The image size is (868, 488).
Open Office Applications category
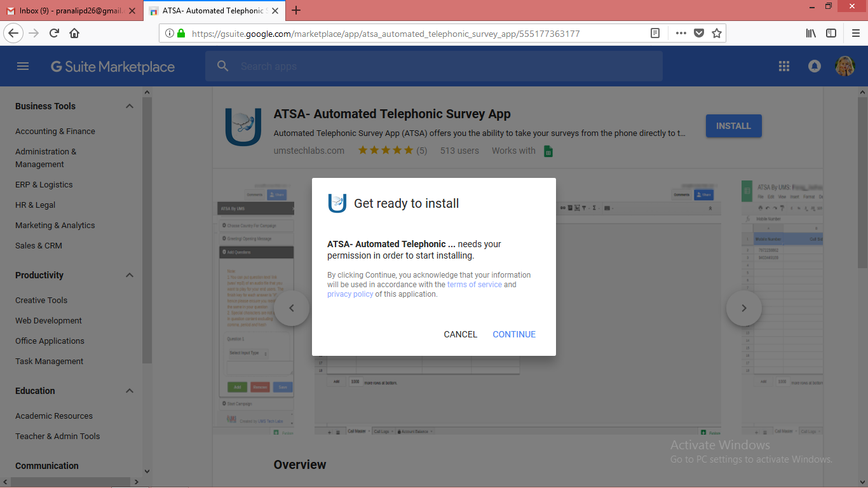(50, 341)
